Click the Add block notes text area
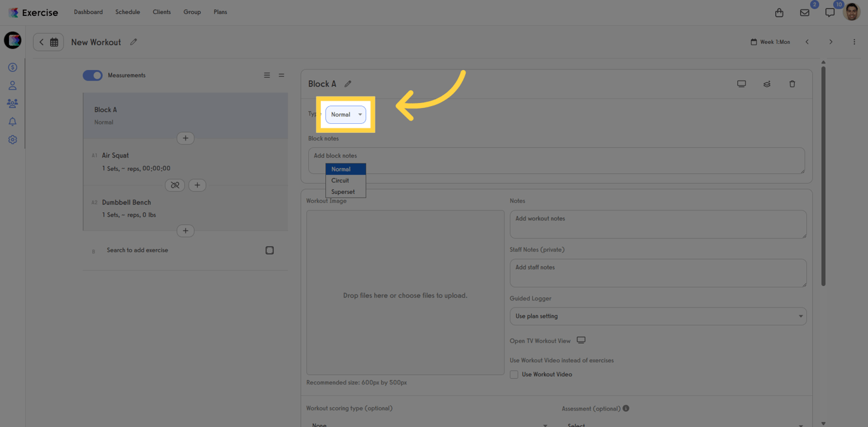The width and height of the screenshot is (868, 427). (x=557, y=161)
